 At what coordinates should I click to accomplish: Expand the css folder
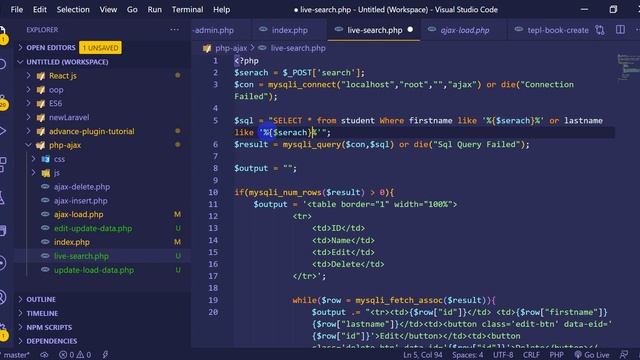point(59,159)
